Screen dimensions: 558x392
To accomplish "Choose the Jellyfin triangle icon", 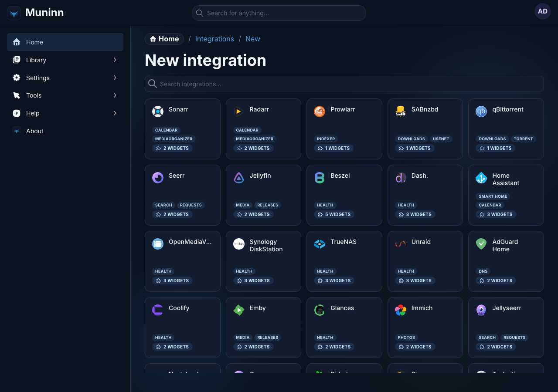I will [239, 178].
